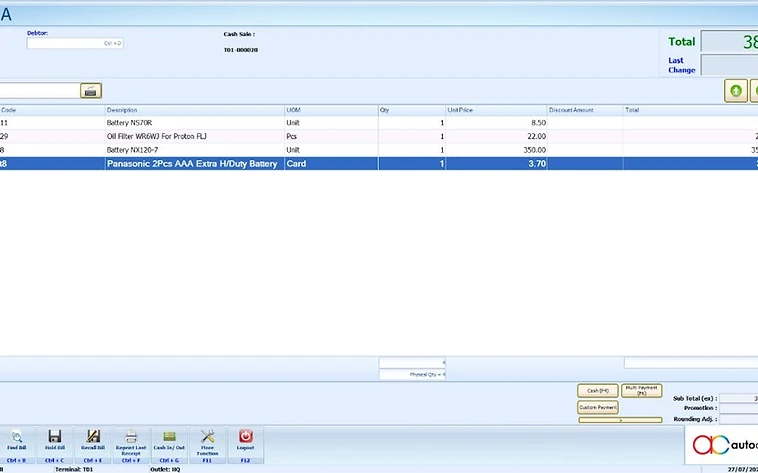
Task: Click Reprint Last Receipt printer icon
Action: coord(131,436)
